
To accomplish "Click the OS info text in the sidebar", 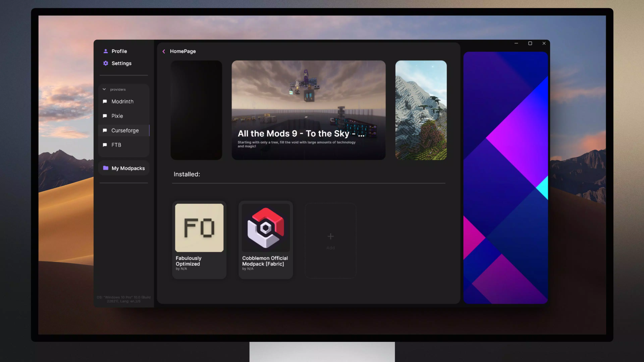I will 124,299.
